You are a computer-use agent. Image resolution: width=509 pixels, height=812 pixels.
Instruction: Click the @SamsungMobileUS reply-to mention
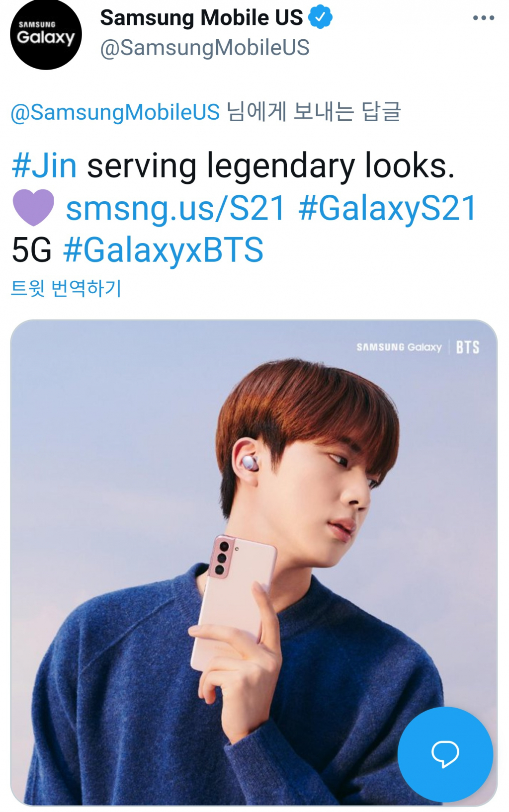[x=115, y=112]
